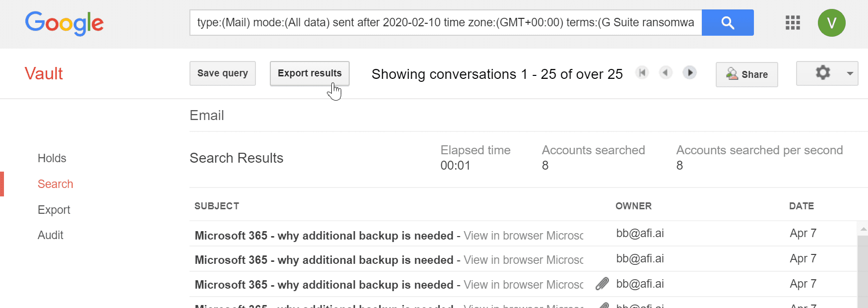This screenshot has height=308, width=868.
Task: Click the Google logo
Action: pos(64,23)
